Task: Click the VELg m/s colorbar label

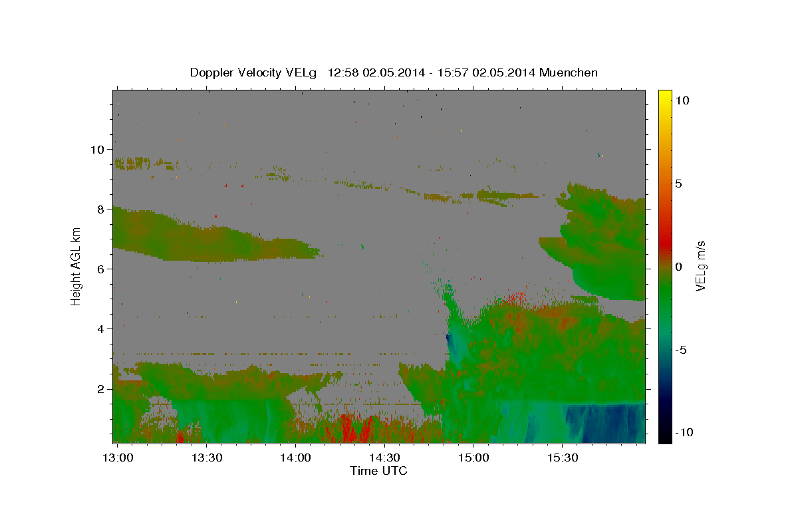Action: pyautogui.click(x=700, y=266)
